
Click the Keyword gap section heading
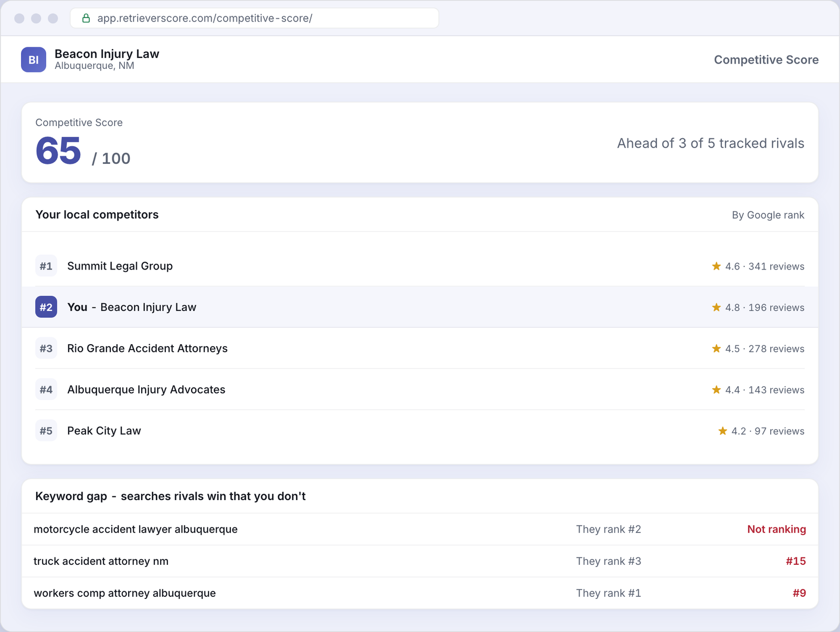click(170, 496)
